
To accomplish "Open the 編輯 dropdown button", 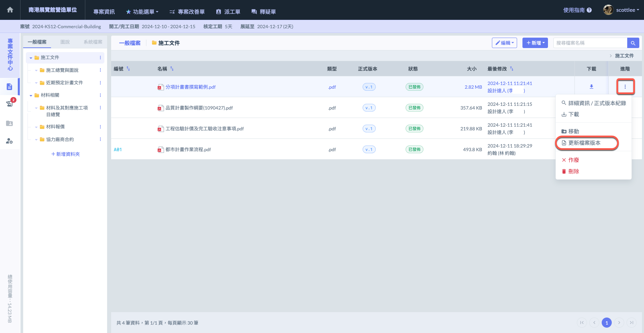I will tap(504, 43).
